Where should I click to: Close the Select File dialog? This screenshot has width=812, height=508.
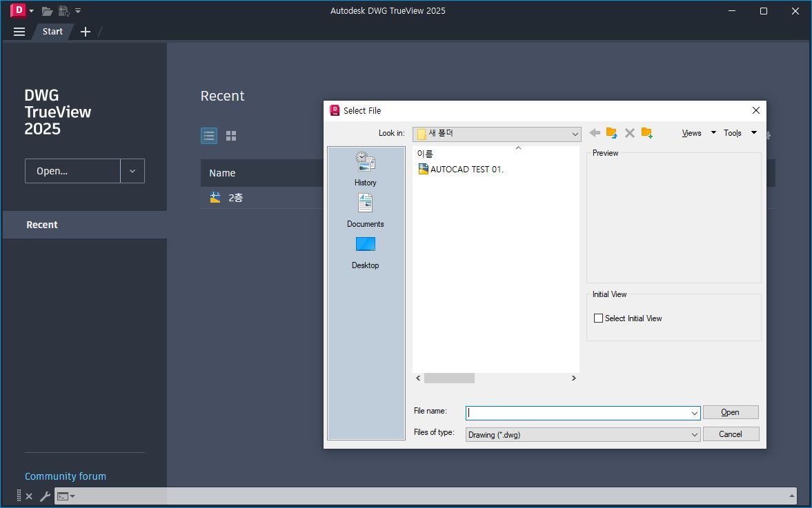click(x=755, y=110)
